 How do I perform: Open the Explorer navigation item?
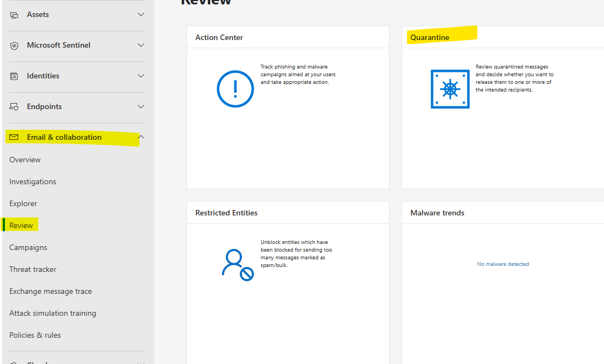pos(23,203)
